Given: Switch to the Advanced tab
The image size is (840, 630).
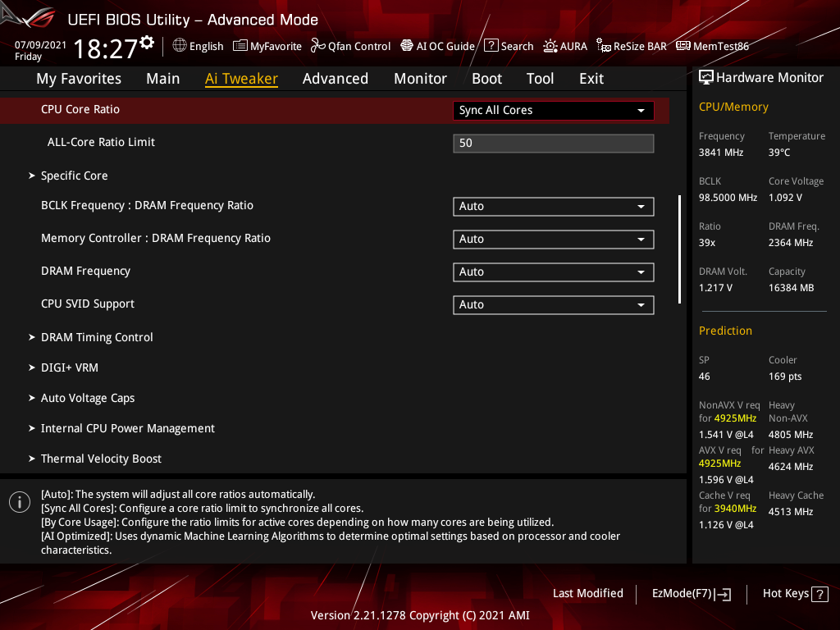Looking at the screenshot, I should 336,79.
